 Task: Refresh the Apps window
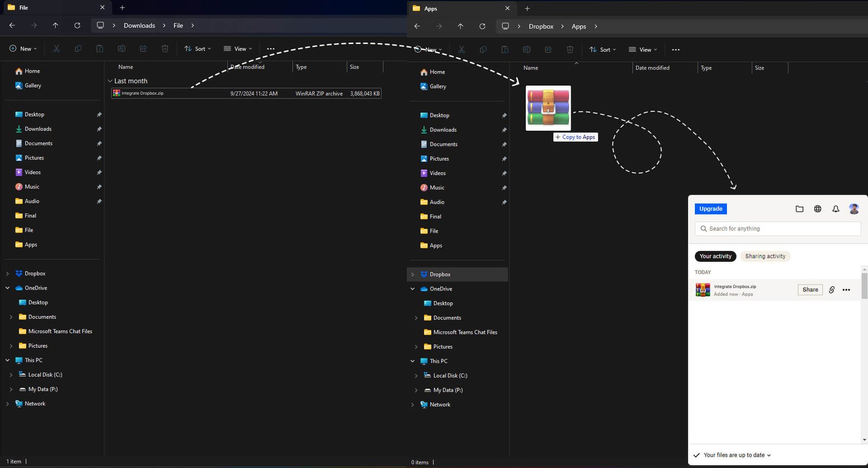coord(482,26)
